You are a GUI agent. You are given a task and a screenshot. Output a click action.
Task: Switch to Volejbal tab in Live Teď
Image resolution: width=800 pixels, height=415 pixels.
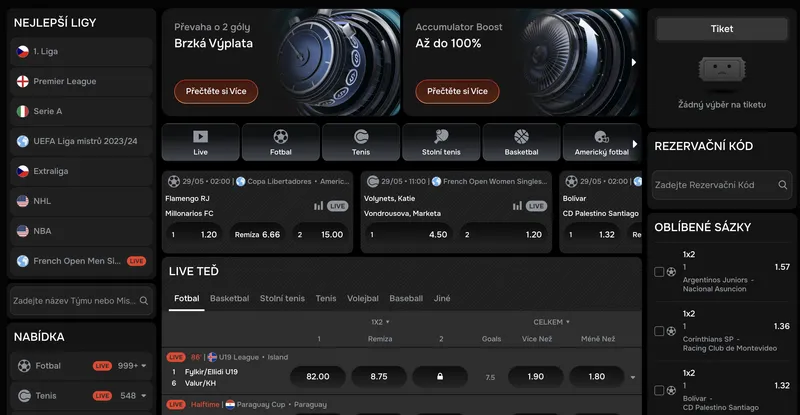point(362,298)
